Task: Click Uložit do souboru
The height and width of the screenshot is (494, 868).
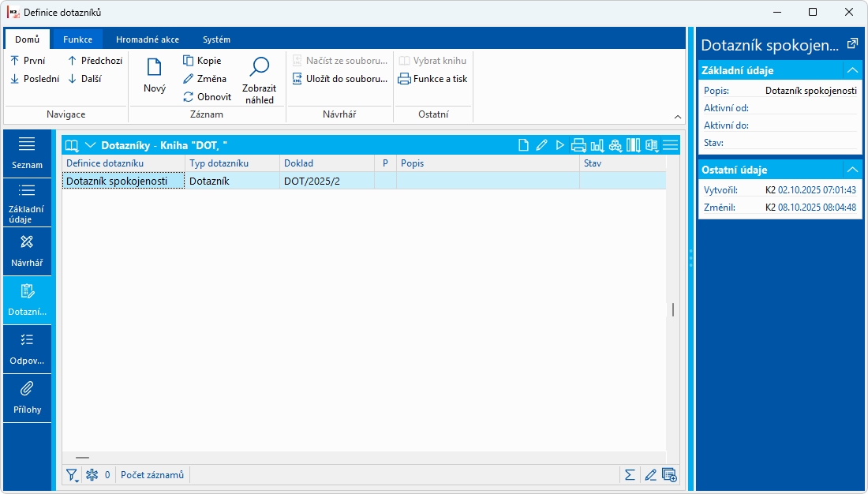Action: click(340, 79)
